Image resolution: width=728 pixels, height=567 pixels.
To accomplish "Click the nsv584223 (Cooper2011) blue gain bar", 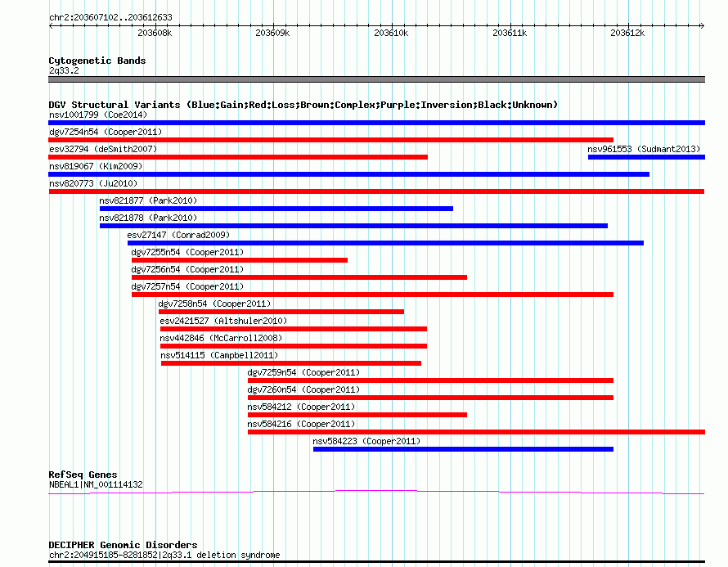I will [463, 449].
